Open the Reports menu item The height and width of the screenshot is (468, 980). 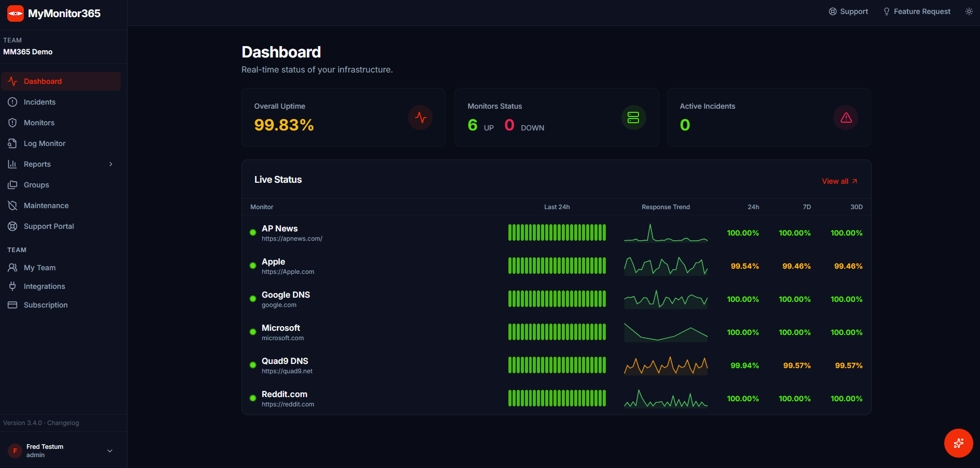pyautogui.click(x=61, y=164)
